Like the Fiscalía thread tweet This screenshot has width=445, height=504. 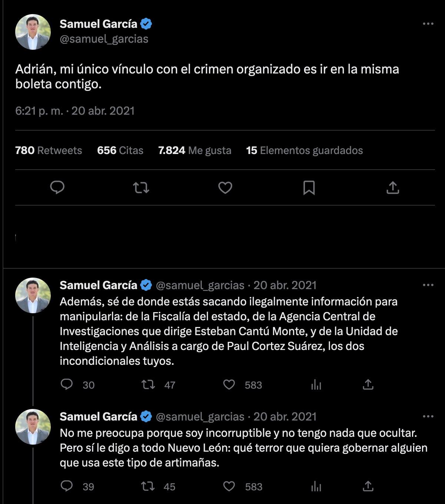[229, 384]
